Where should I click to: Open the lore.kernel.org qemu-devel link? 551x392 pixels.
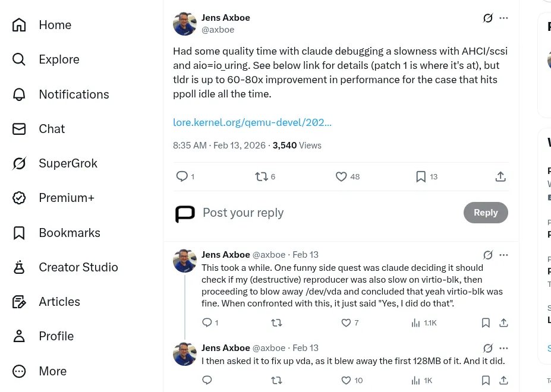click(252, 122)
